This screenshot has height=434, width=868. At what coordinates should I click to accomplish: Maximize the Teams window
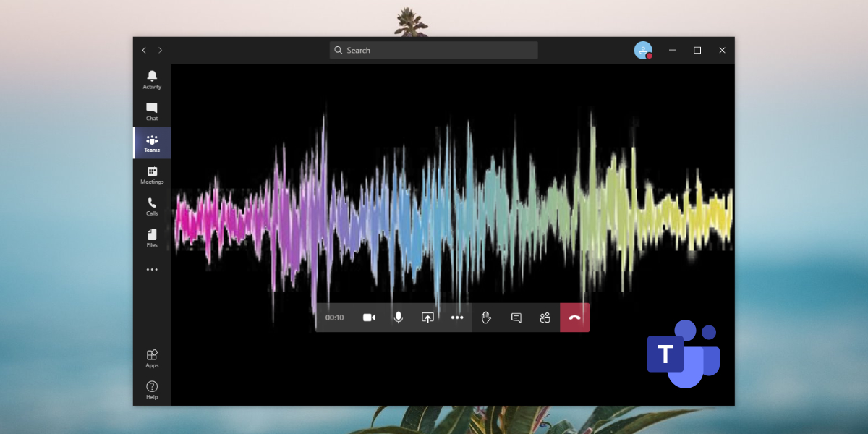[697, 50]
